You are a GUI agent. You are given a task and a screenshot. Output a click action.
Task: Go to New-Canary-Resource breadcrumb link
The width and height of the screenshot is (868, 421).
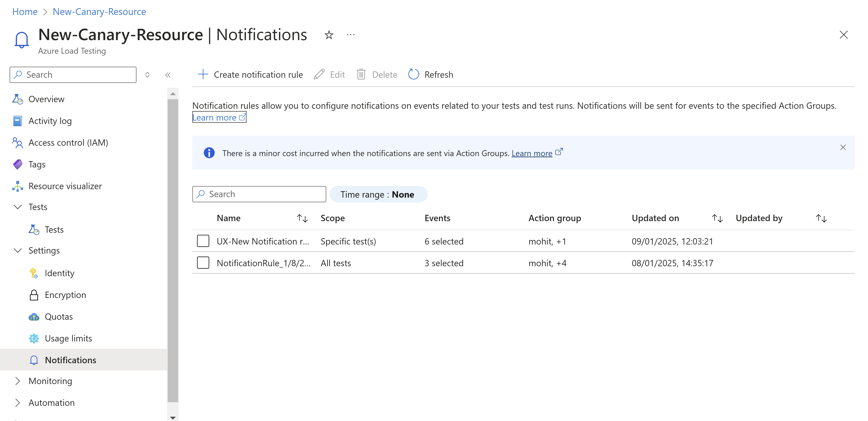[x=99, y=12]
